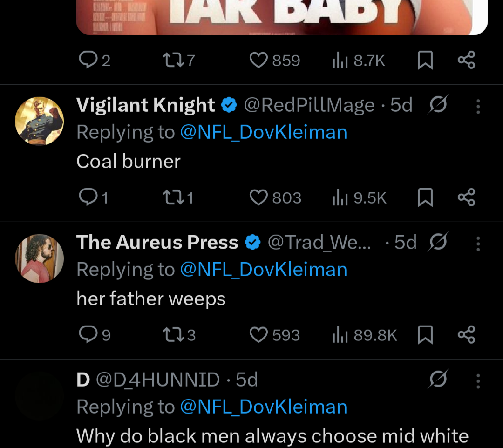Share the Vigilant Knight reply
Image resolution: width=503 pixels, height=448 pixels.
(466, 198)
